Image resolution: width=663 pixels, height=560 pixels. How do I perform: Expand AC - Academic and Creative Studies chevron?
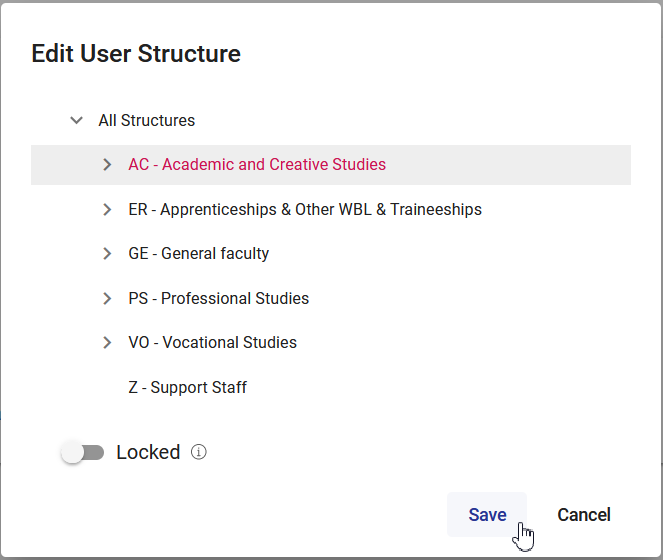(x=107, y=165)
